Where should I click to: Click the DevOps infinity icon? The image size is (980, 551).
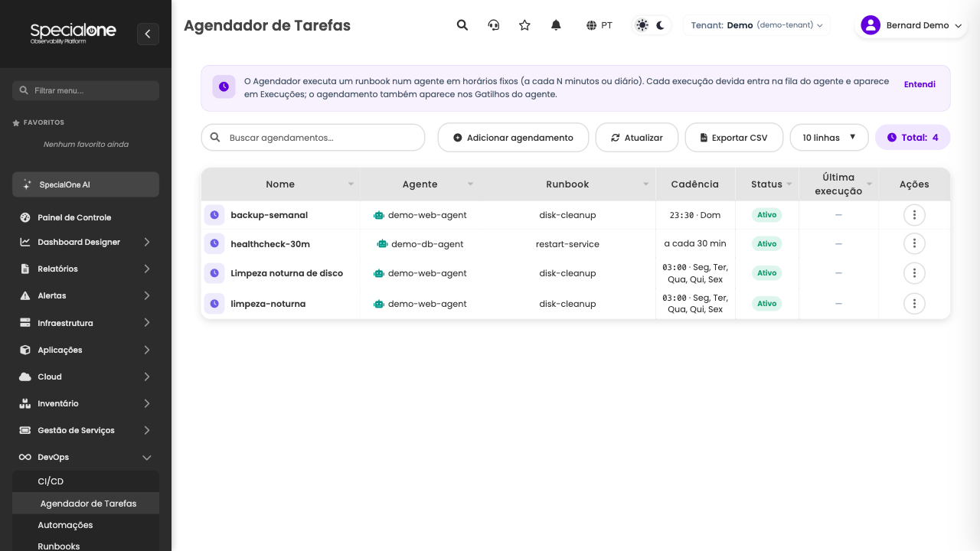click(25, 457)
